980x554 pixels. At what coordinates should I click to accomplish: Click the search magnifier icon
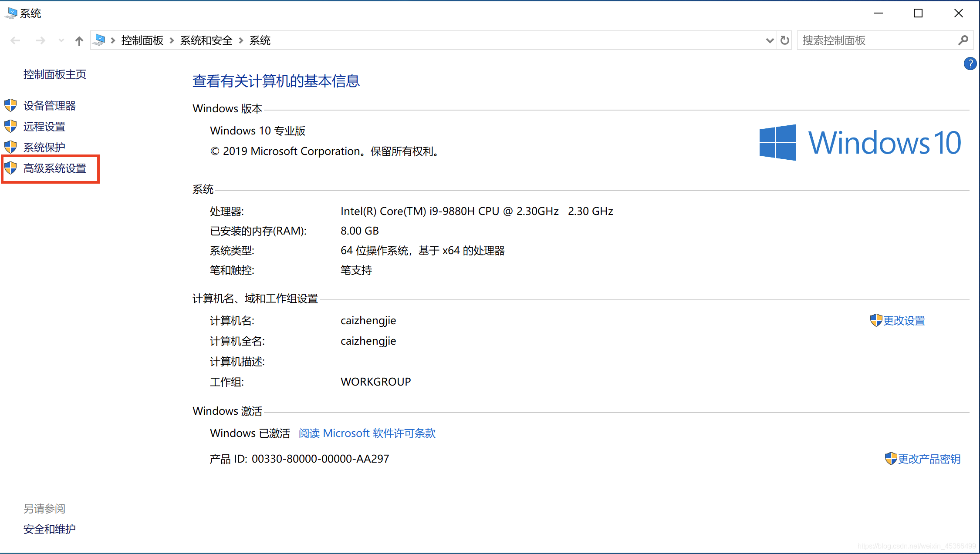963,40
